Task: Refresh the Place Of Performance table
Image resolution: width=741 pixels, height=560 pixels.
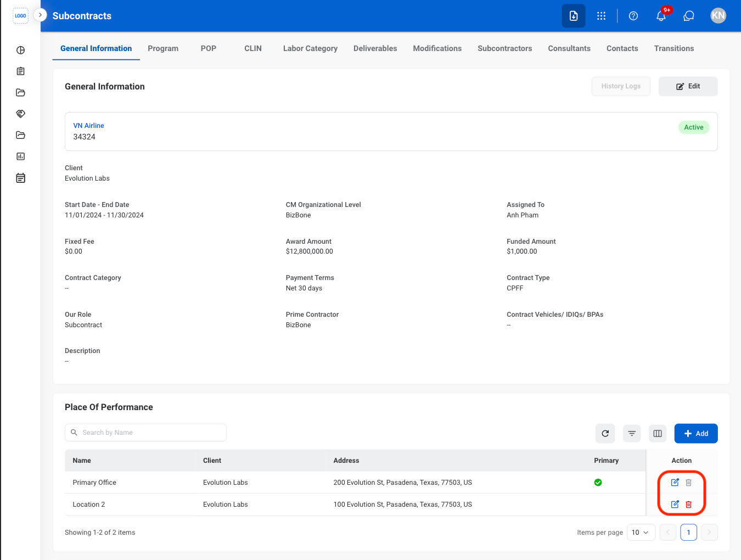Action: 605,433
